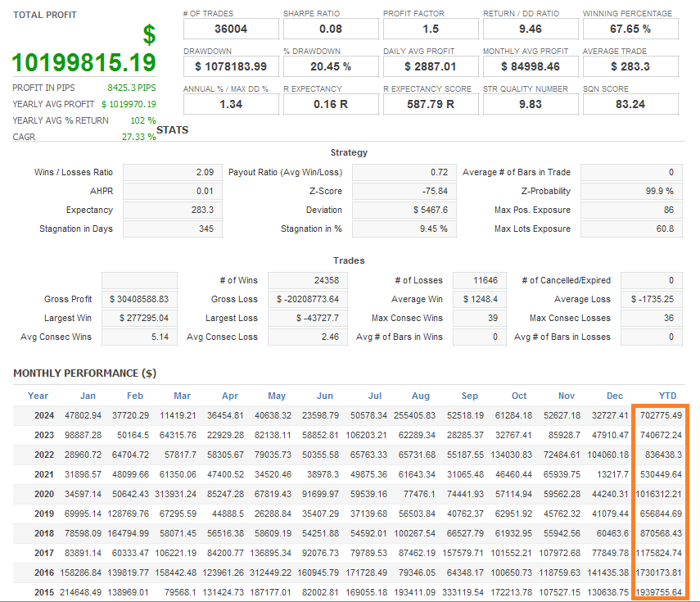Click Yearly Avg Profit value $ 1019970.19
This screenshot has height=602, width=700.
pos(129,104)
